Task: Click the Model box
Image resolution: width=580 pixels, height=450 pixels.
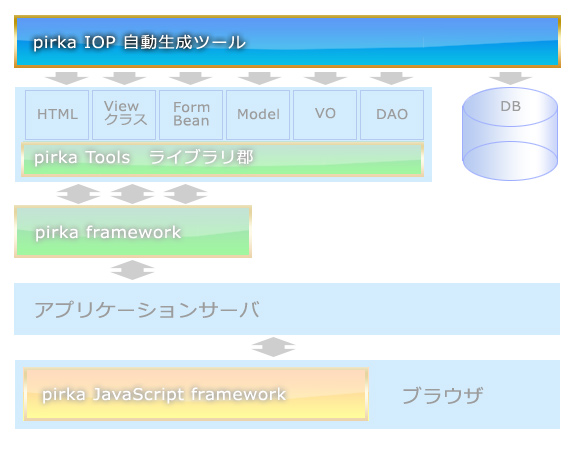Action: coord(258,115)
